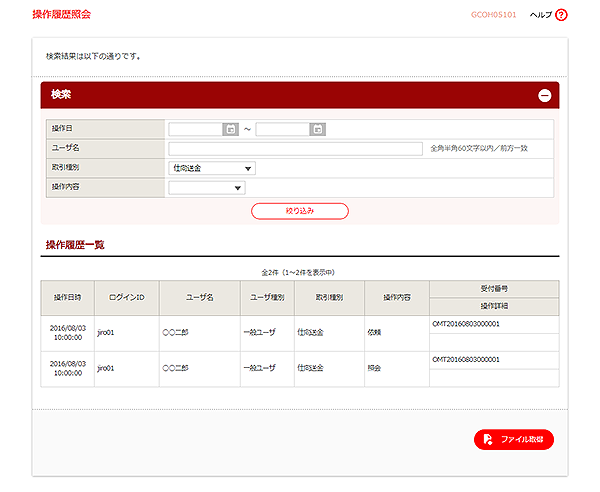Image resolution: width=600 pixels, height=492 pixels.
Task: Collapse the 検索 panel with minus icon
Action: tap(545, 95)
